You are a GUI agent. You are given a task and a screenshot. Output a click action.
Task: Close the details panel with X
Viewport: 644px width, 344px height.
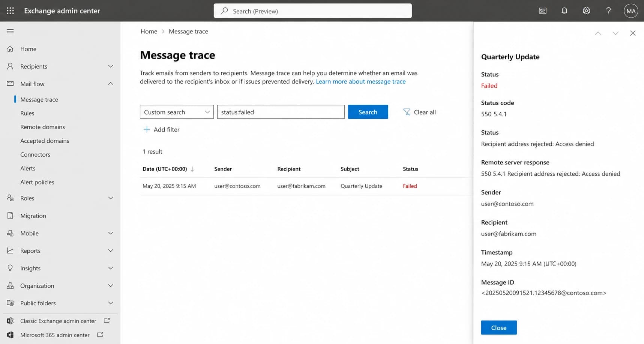tap(633, 33)
